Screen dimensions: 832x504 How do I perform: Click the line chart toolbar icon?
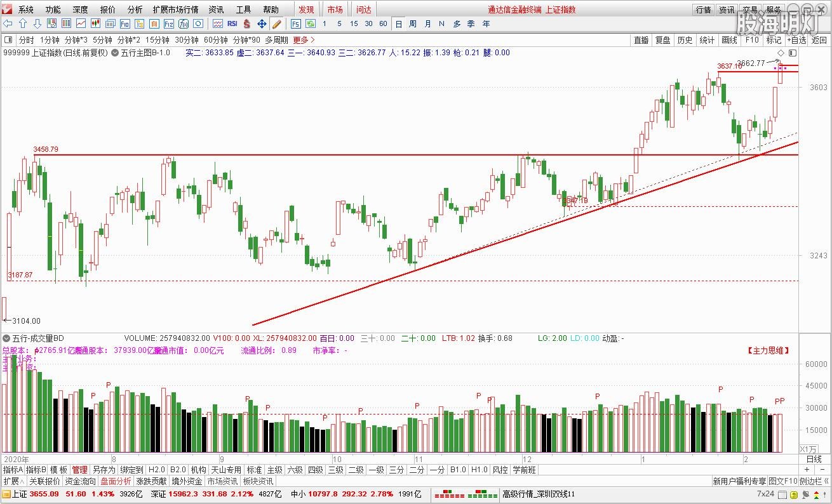pyautogui.click(x=81, y=23)
